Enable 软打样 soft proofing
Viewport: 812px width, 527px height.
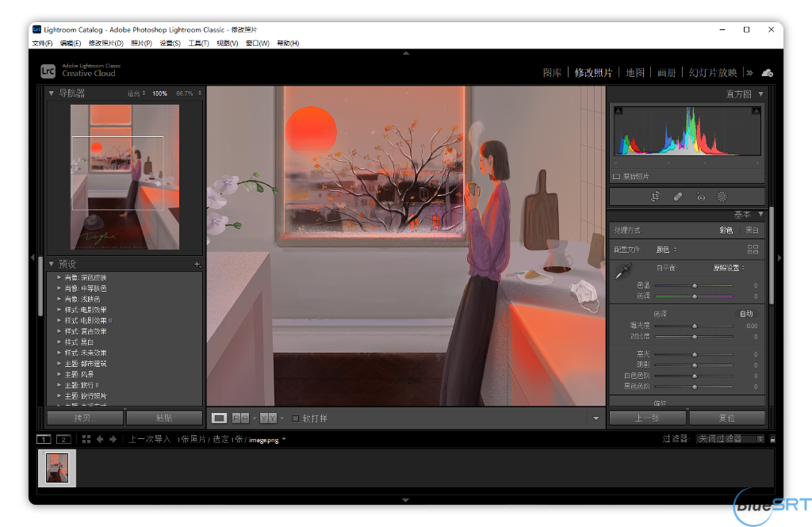pos(296,418)
